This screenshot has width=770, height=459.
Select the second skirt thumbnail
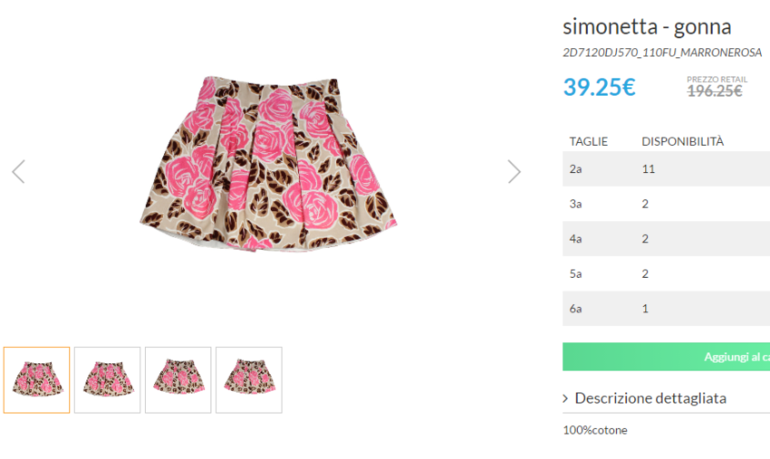(x=107, y=380)
